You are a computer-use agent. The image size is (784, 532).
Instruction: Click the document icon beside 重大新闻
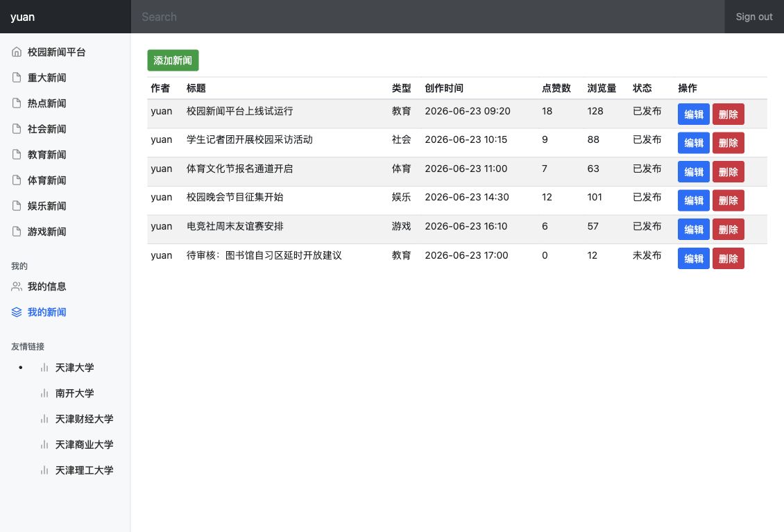[17, 78]
